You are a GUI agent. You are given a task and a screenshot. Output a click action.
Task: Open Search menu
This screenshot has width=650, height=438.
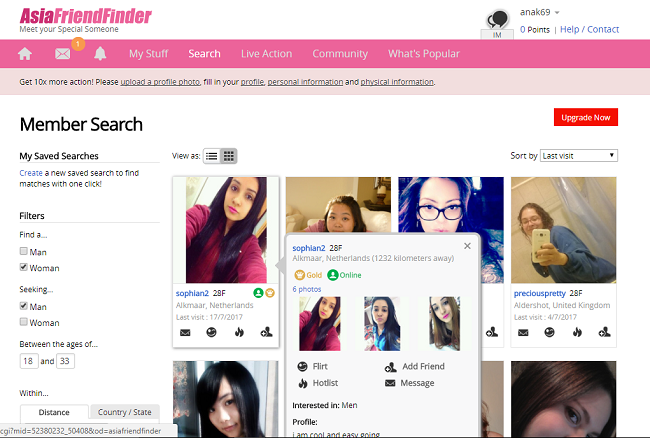coord(204,54)
